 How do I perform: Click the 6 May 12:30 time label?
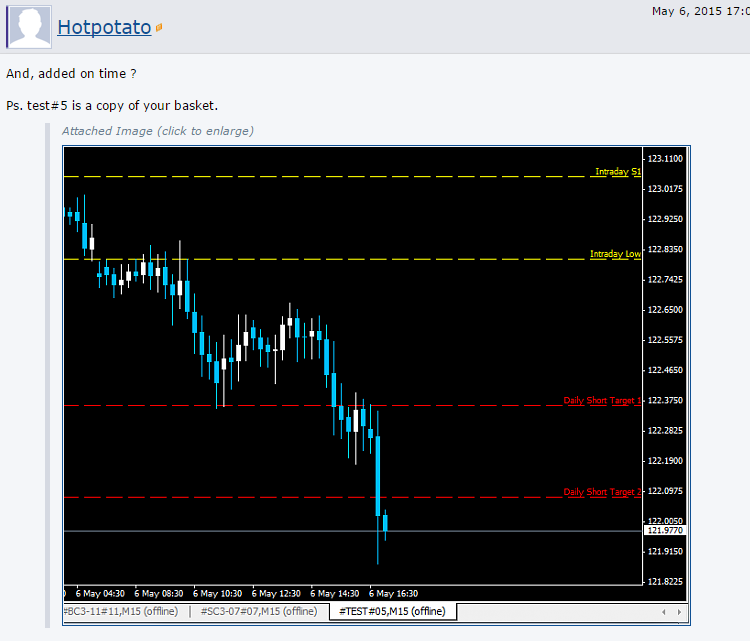[x=276, y=593]
